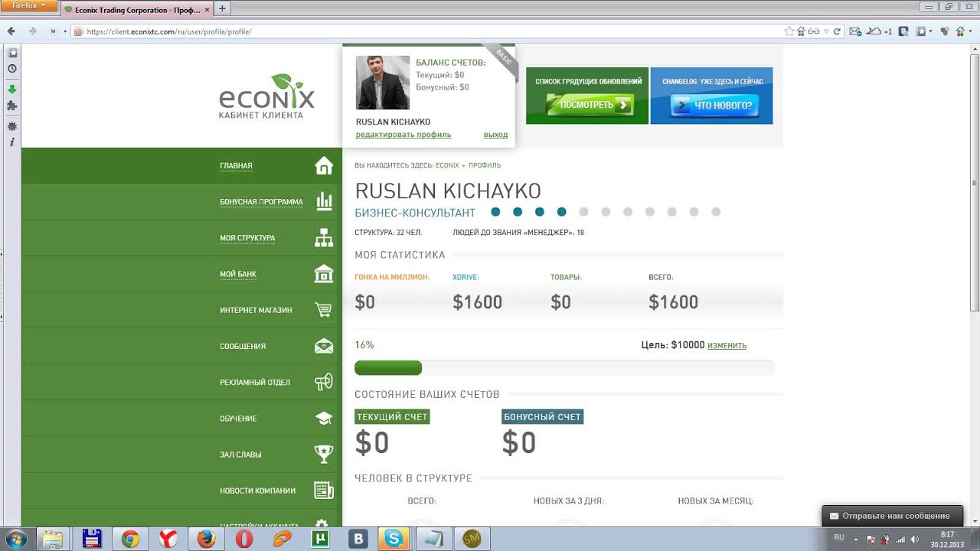980x551 pixels.
Task: Click the sidebar puzzle add-ons icon
Action: coord(11,106)
